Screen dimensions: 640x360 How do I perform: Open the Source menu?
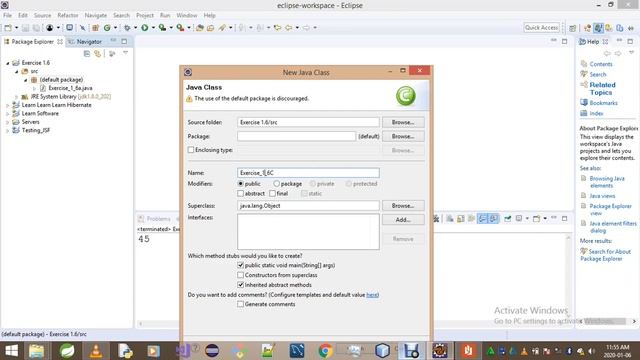coord(42,16)
